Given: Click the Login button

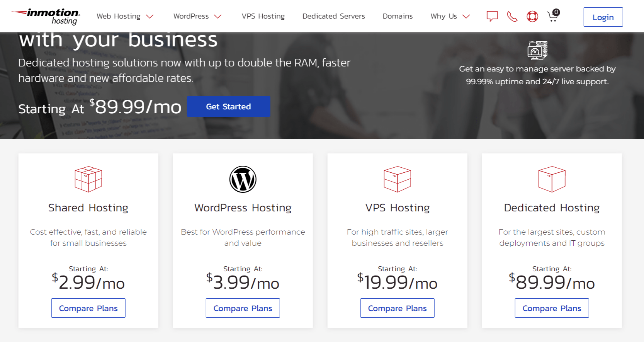Looking at the screenshot, I should tap(603, 17).
